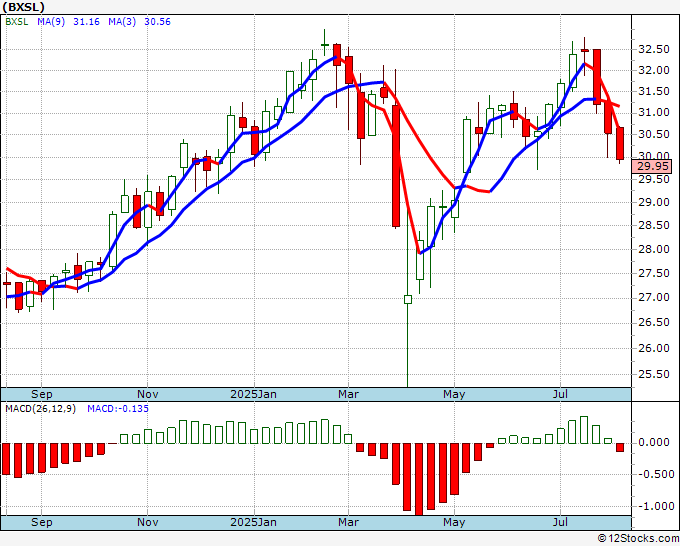Click the 28.00 price axis label

pos(654,249)
